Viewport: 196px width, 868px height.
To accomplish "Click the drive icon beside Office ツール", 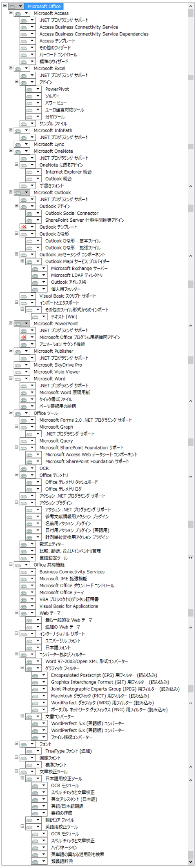I will pos(18,414).
